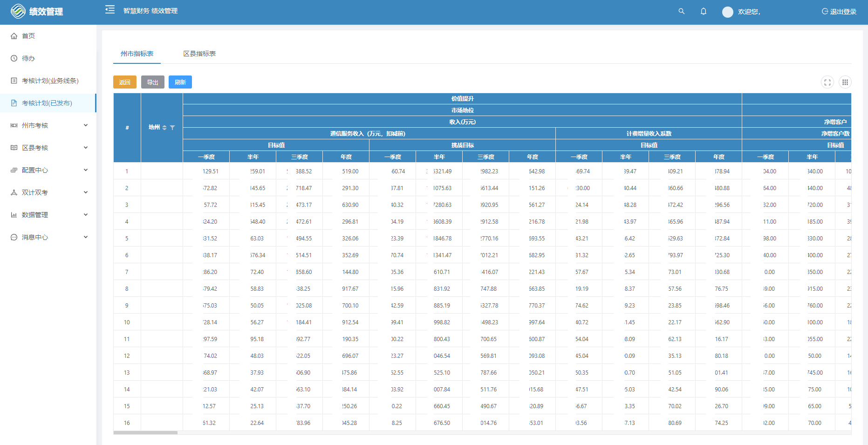Viewport: 868px width, 445px height.
Task: Click 退出登录 link
Action: 839,12
